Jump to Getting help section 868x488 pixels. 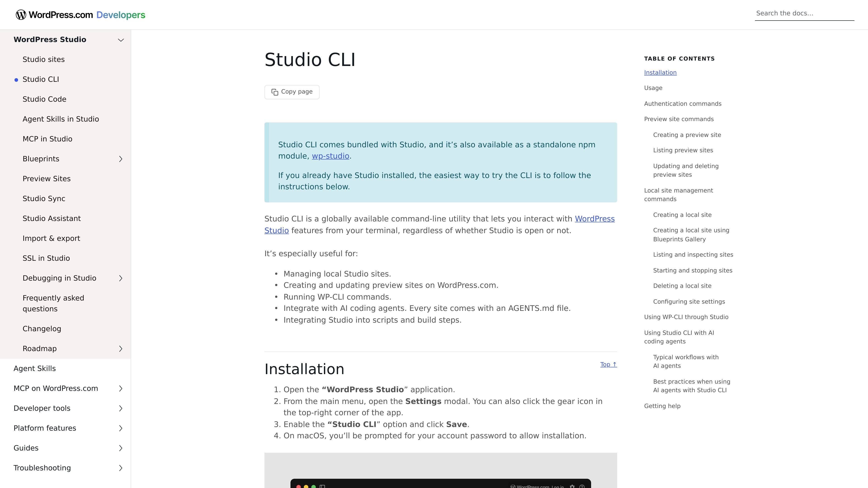(662, 406)
